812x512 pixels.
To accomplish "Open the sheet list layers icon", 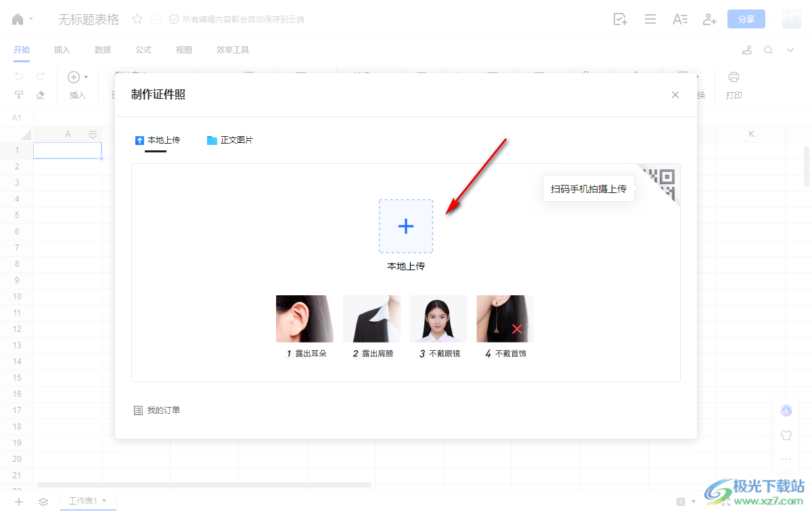I will pyautogui.click(x=43, y=502).
